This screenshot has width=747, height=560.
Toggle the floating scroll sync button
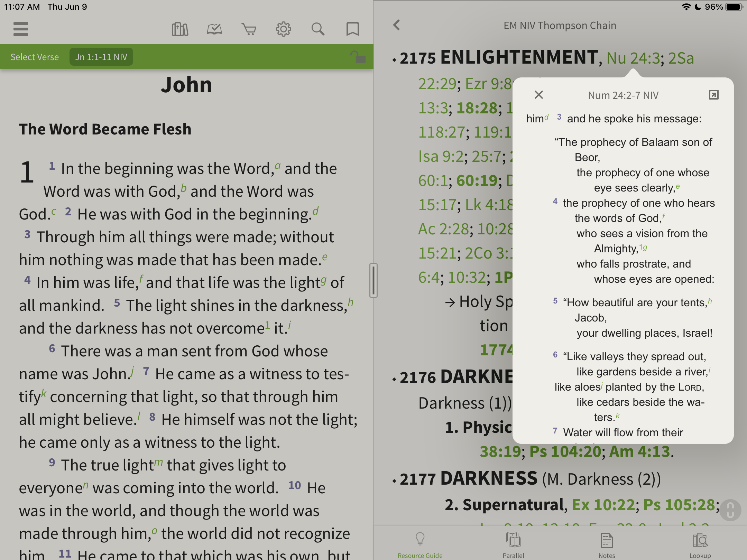[730, 510]
